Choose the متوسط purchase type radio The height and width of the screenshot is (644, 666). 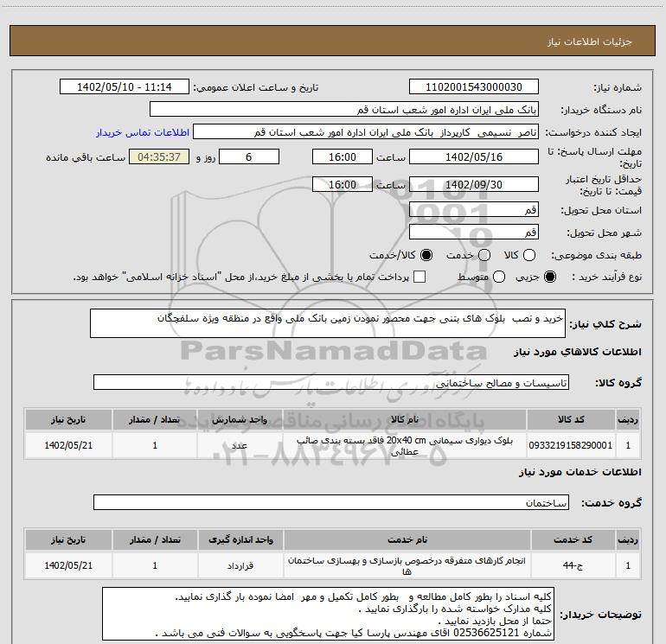click(499, 277)
